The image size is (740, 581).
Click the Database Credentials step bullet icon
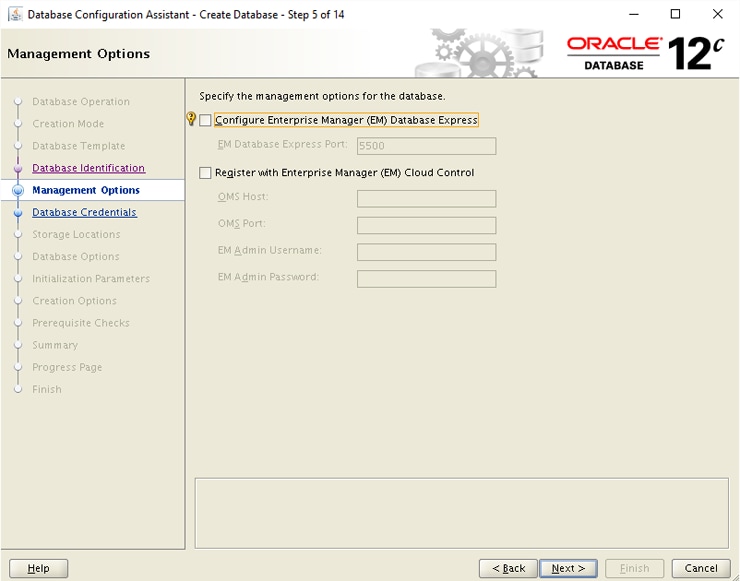point(18,213)
